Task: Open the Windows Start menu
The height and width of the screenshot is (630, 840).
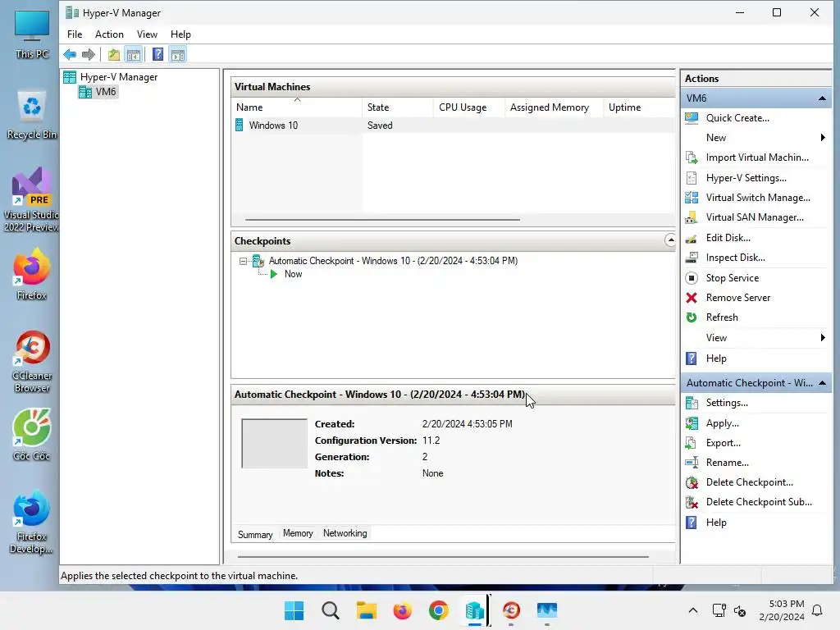Action: coord(294,610)
